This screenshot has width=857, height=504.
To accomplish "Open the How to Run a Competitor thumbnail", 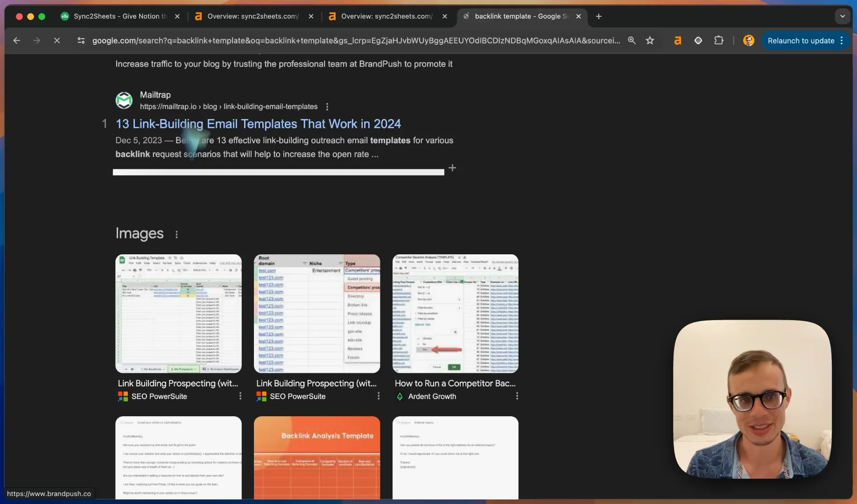I will point(455,314).
